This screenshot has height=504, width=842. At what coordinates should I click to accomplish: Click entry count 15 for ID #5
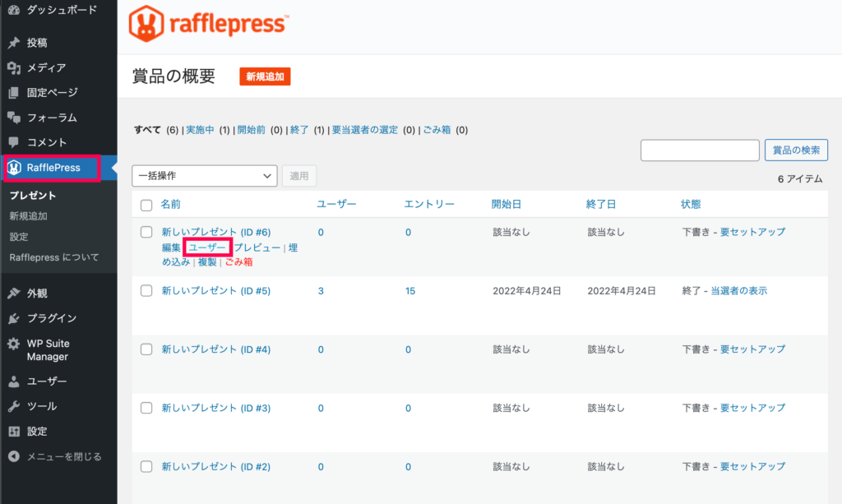pos(410,291)
